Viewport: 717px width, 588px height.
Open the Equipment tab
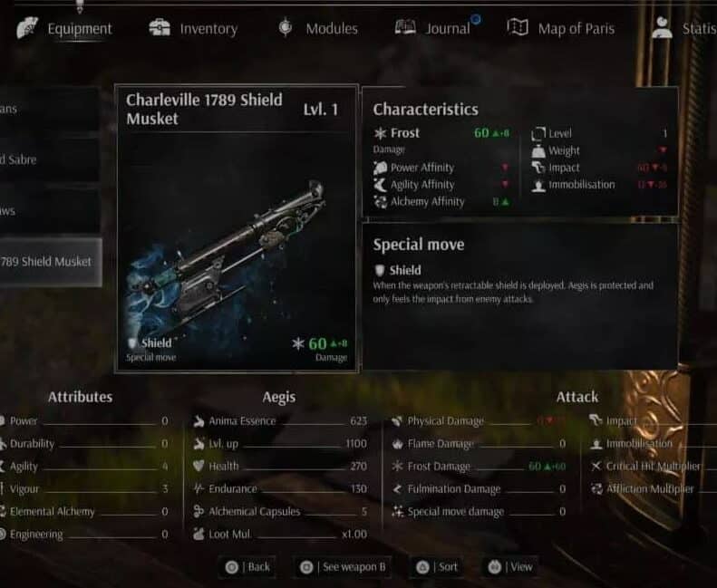tap(64, 28)
